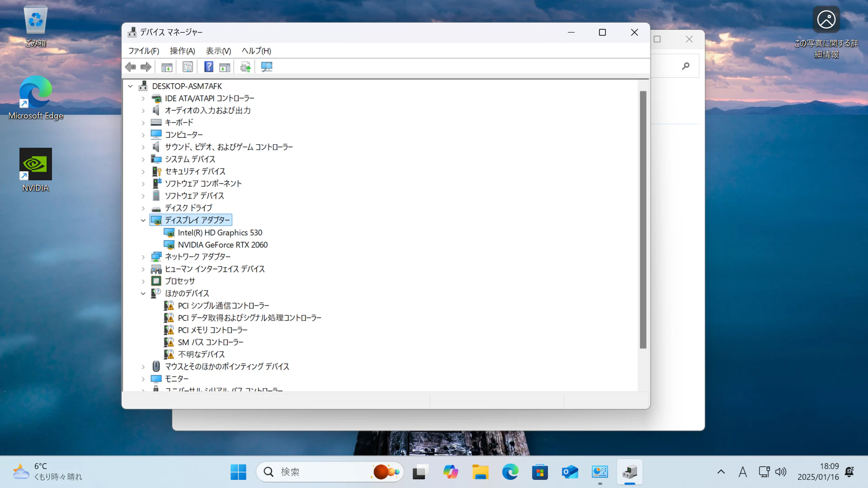
Task: Open the 操作(A) menu
Action: (183, 51)
